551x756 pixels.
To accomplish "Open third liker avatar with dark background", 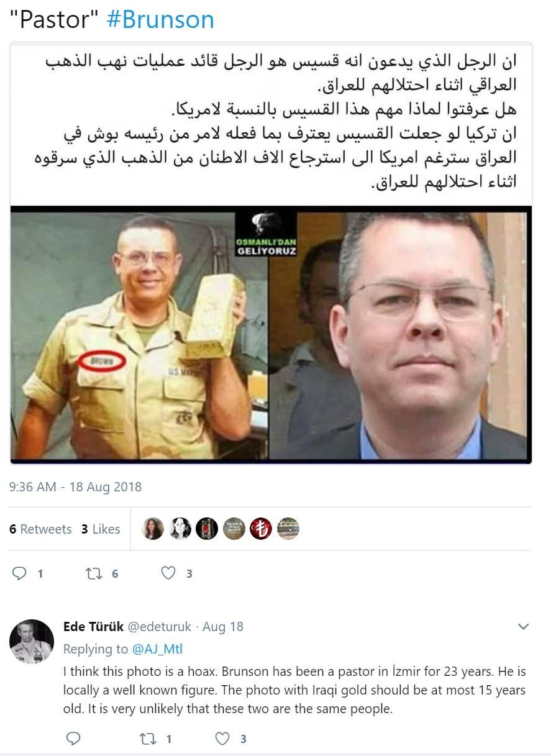I will click(x=207, y=529).
